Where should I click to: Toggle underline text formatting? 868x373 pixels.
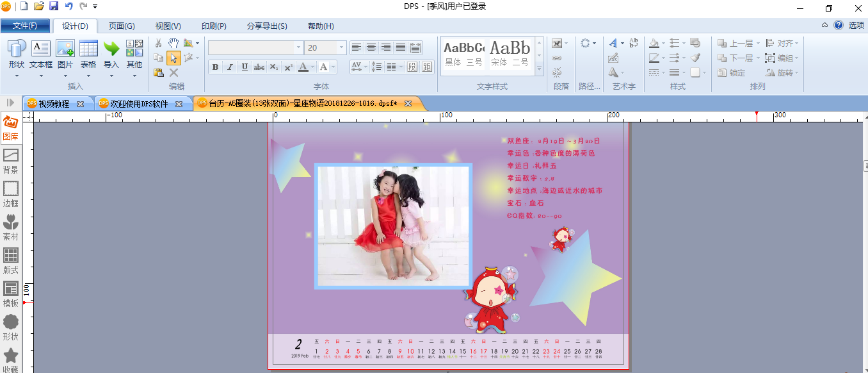pos(245,67)
